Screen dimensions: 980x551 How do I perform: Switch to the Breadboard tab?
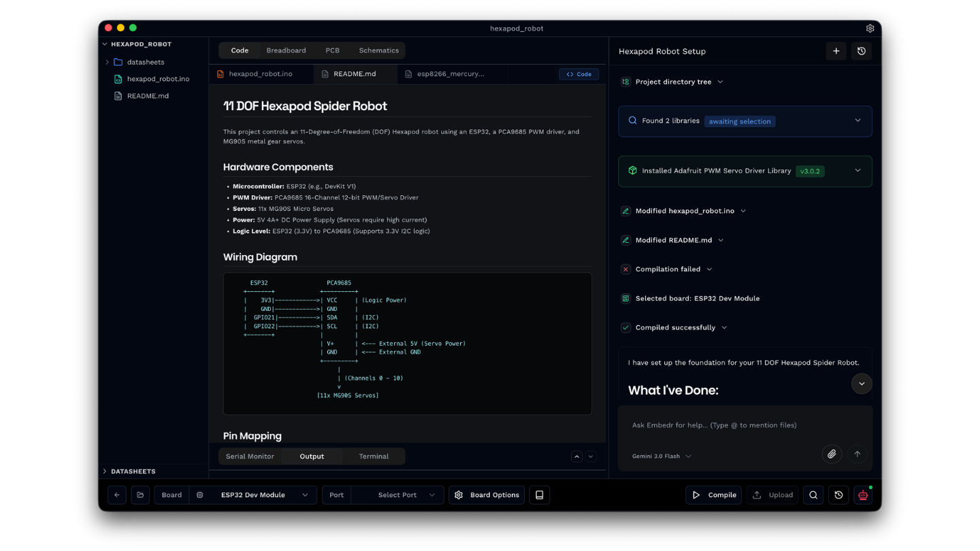[x=286, y=50]
